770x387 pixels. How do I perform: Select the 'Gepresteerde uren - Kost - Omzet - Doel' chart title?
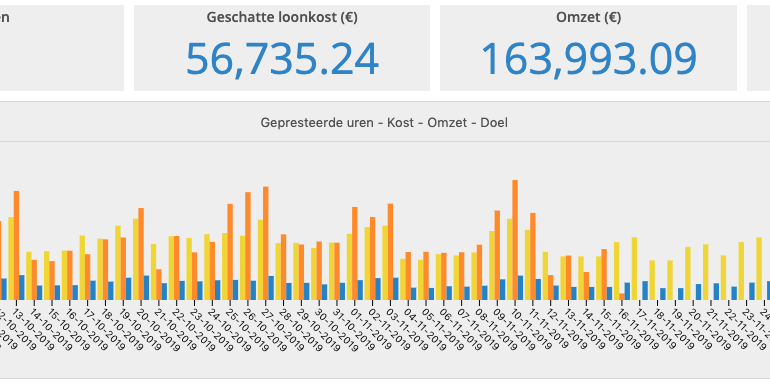384,123
